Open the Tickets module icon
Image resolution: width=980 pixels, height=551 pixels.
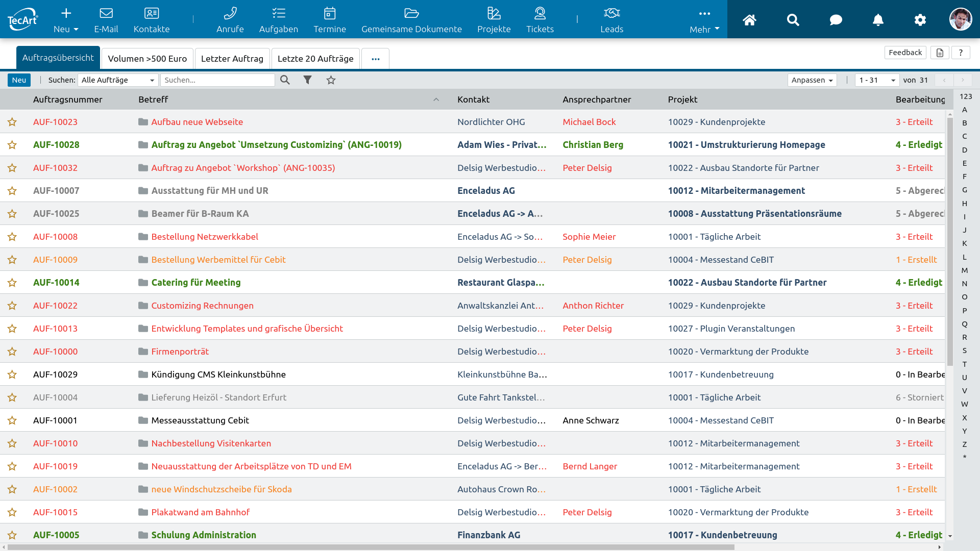pos(540,14)
